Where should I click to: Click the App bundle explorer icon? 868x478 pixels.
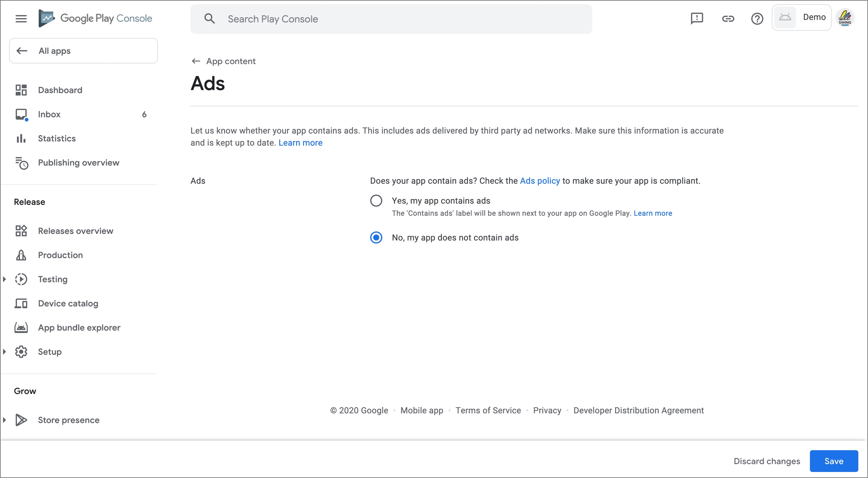point(21,327)
